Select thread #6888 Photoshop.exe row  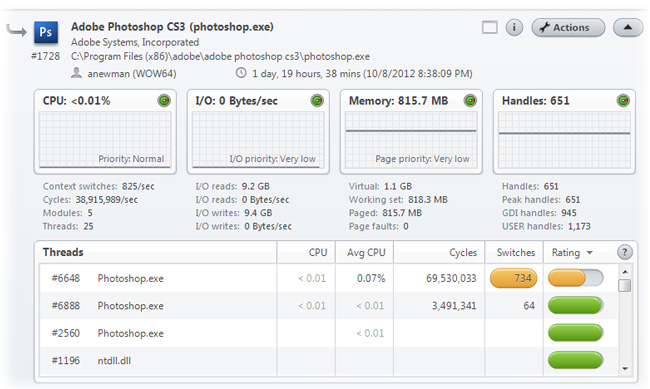point(328,306)
